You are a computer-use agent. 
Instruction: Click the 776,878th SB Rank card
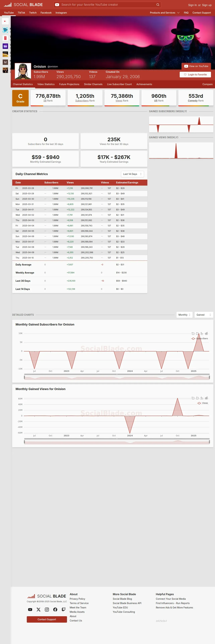click(x=48, y=98)
